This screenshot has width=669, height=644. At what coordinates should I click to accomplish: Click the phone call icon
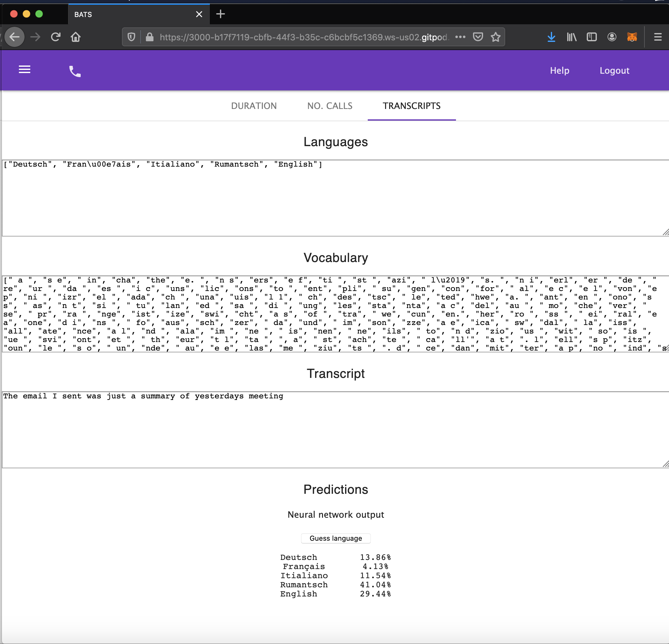pos(75,71)
